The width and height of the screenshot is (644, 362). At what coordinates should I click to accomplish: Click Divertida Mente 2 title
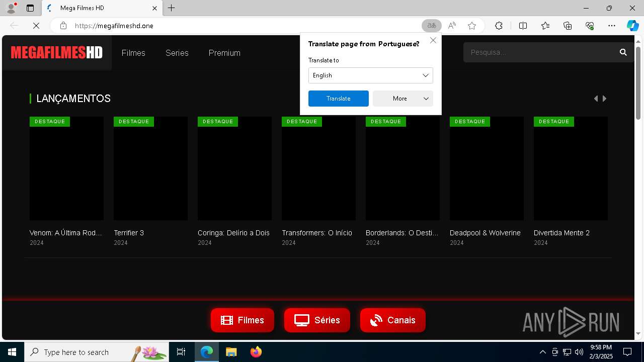coord(561,233)
